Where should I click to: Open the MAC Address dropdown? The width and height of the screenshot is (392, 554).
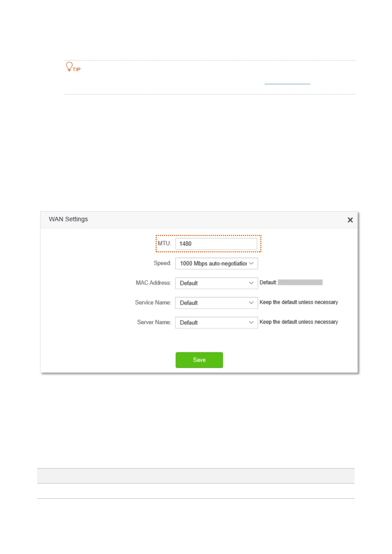pos(217,283)
